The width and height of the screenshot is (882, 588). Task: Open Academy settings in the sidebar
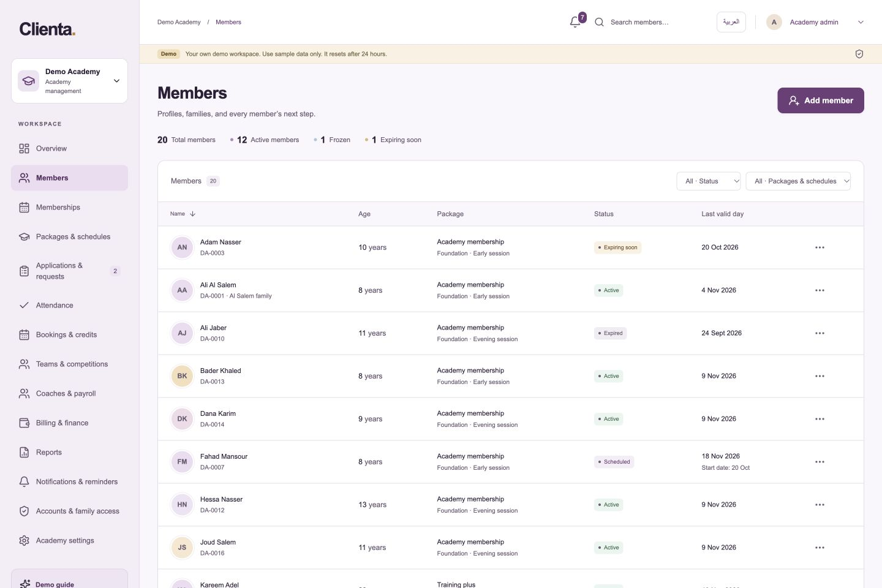click(x=69, y=540)
